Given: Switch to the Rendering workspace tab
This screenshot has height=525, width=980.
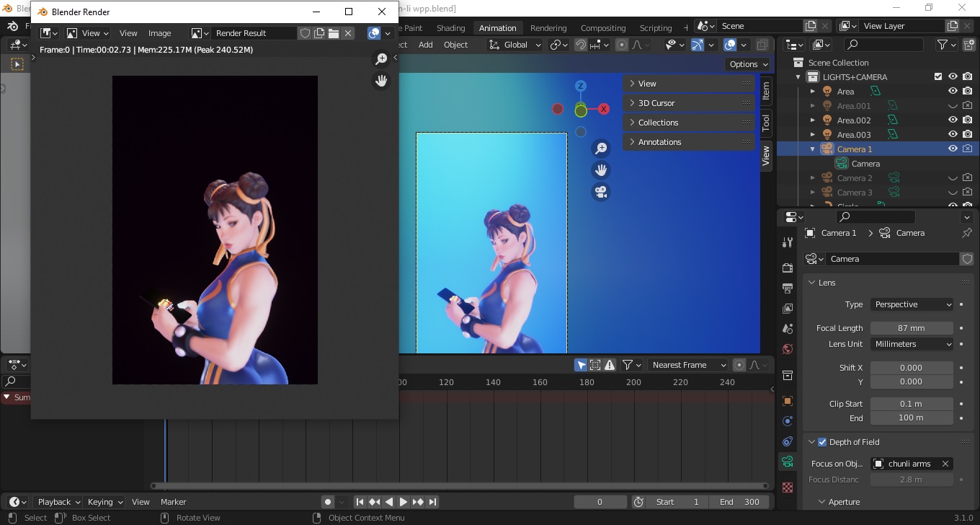Looking at the screenshot, I should [x=548, y=28].
